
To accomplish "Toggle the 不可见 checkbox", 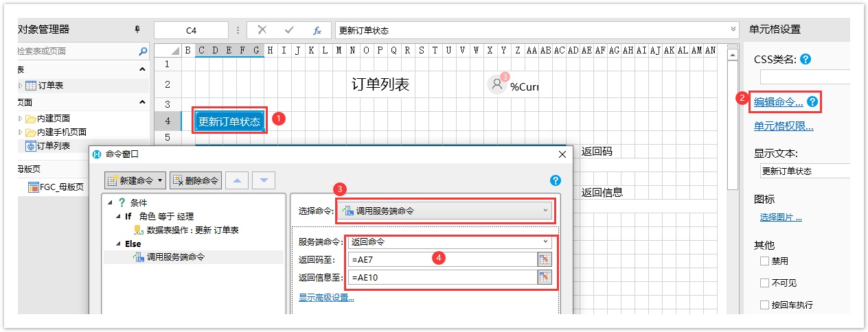I will (764, 283).
